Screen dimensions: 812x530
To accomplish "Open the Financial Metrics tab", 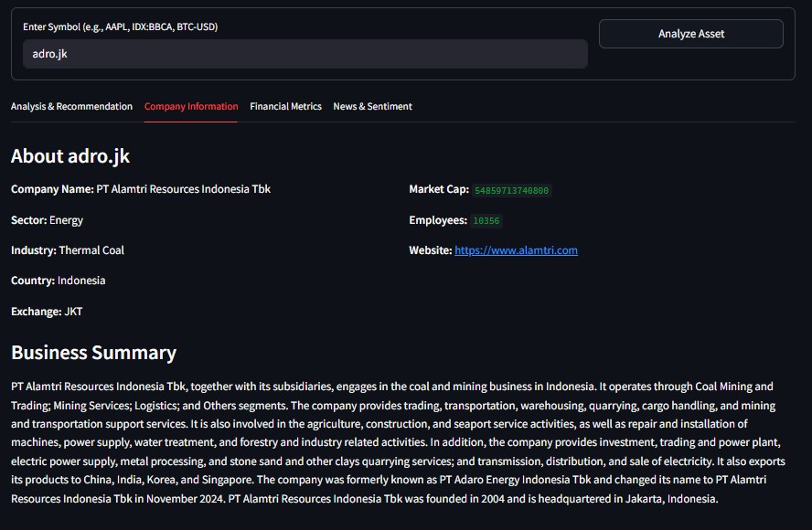I will pos(285,107).
